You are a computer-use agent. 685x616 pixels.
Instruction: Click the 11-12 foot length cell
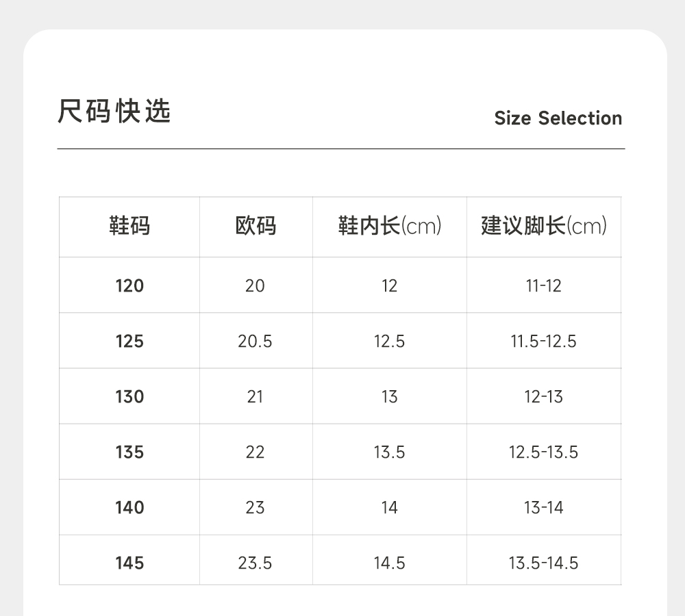click(x=544, y=285)
